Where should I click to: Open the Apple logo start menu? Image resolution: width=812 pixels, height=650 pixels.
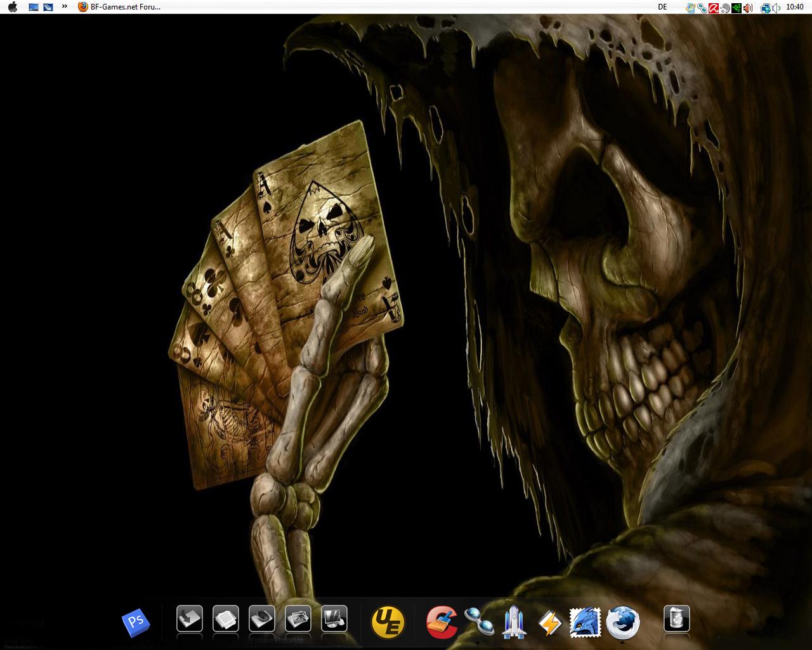(x=13, y=7)
